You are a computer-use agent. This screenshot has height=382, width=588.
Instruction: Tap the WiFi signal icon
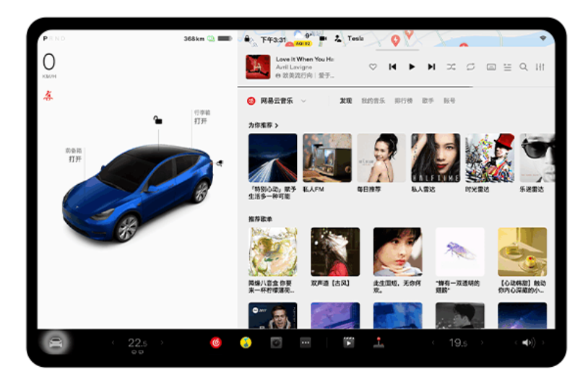click(542, 38)
